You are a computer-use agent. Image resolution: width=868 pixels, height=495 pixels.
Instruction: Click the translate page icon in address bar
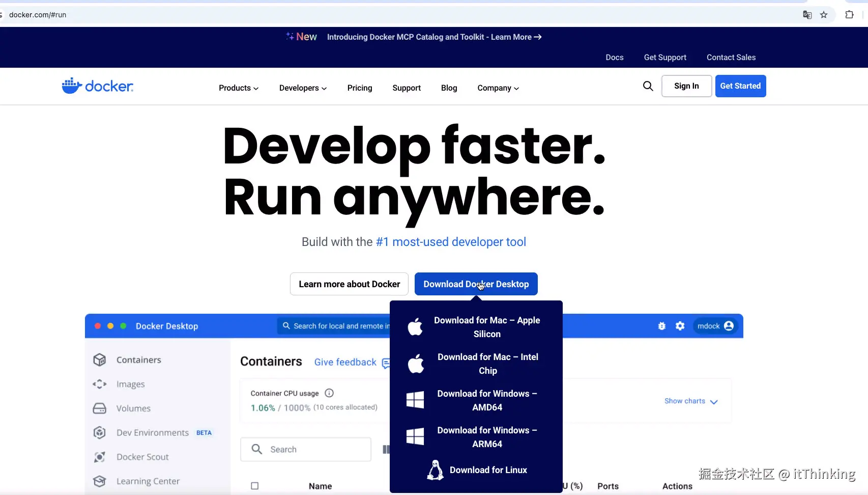point(807,15)
